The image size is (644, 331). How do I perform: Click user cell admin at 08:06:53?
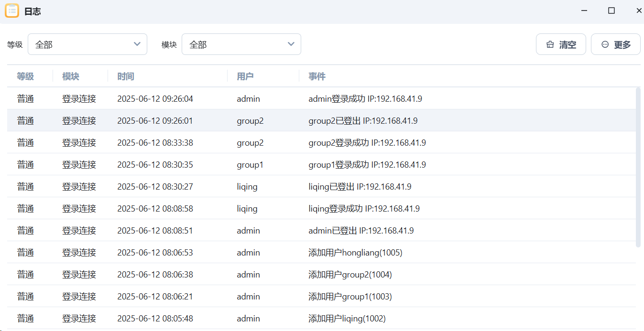[248, 253]
